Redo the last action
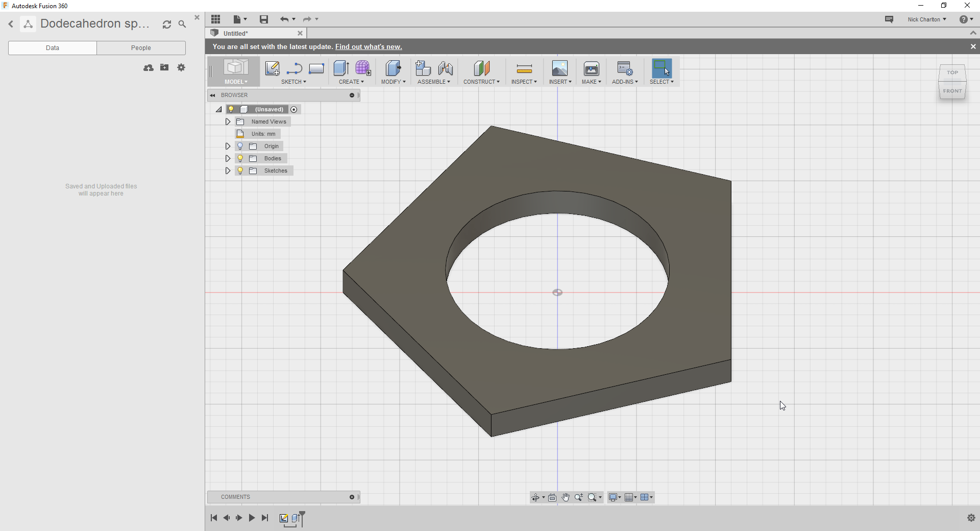The image size is (980, 531). 307,19
